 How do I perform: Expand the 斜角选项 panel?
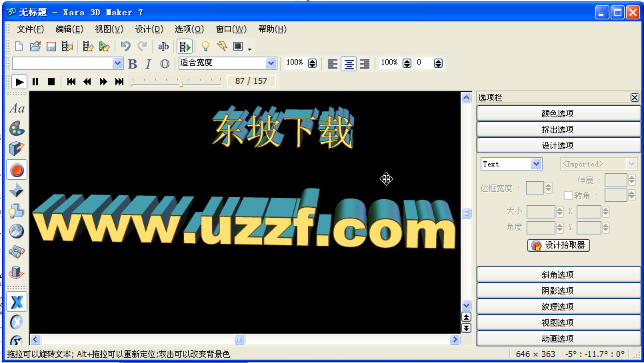(x=558, y=275)
